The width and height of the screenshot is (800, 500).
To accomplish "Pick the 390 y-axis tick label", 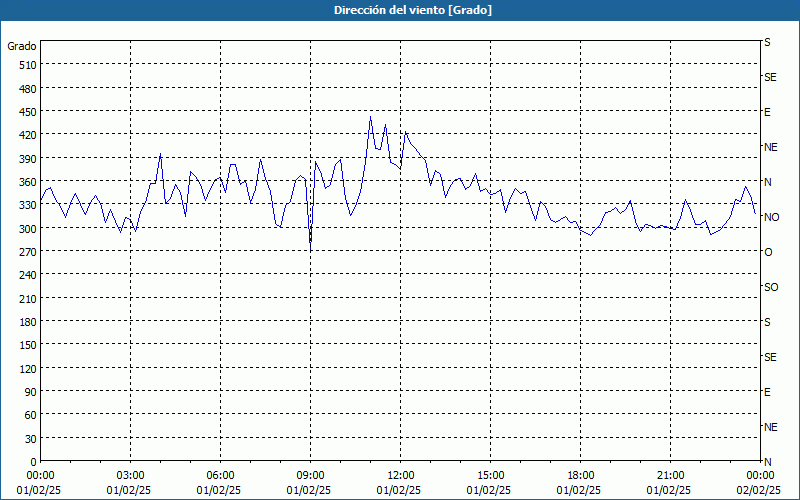I will pyautogui.click(x=28, y=159).
